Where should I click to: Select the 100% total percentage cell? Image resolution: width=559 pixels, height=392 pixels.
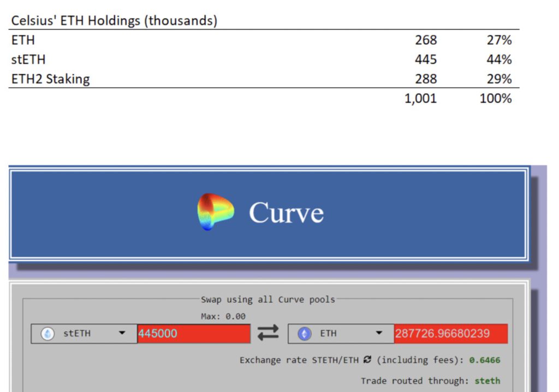[x=495, y=99]
